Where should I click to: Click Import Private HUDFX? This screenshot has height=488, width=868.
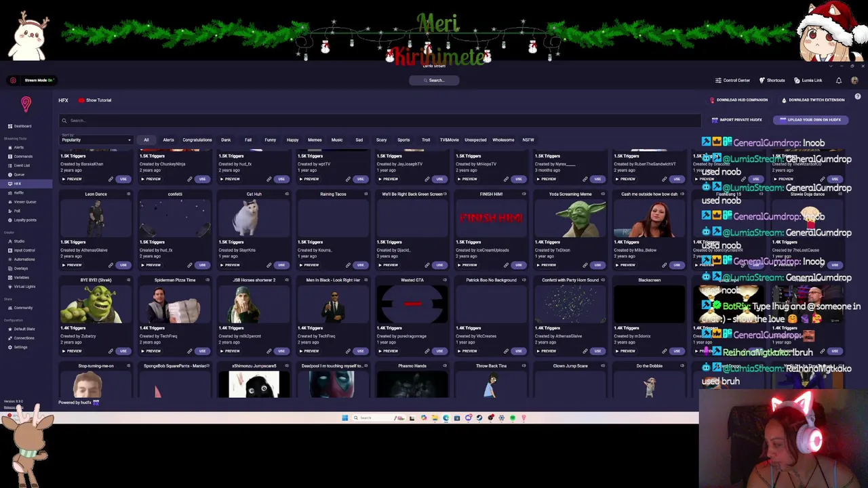(736, 120)
